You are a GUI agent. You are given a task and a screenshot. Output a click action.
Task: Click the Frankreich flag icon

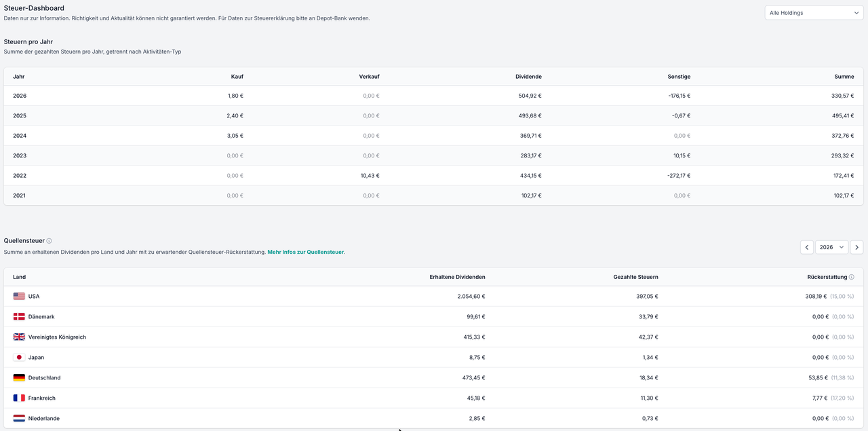(x=19, y=398)
